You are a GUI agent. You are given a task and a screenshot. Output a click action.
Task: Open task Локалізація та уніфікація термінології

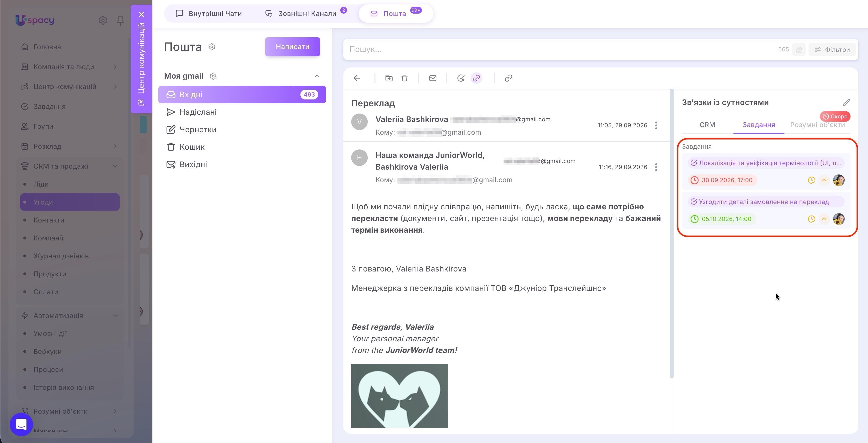[x=766, y=163]
